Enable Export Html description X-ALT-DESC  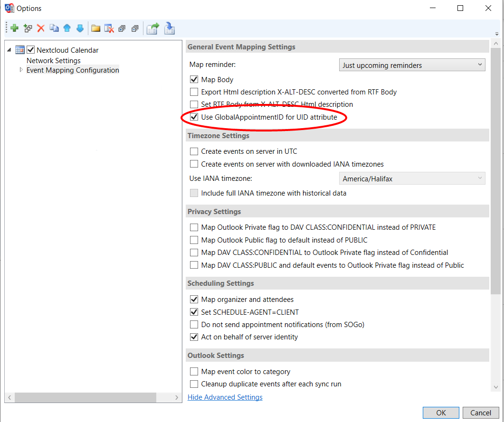[x=194, y=92]
